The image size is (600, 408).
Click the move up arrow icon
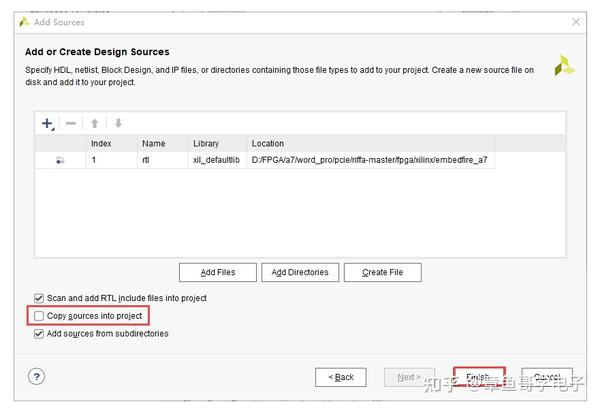click(96, 123)
